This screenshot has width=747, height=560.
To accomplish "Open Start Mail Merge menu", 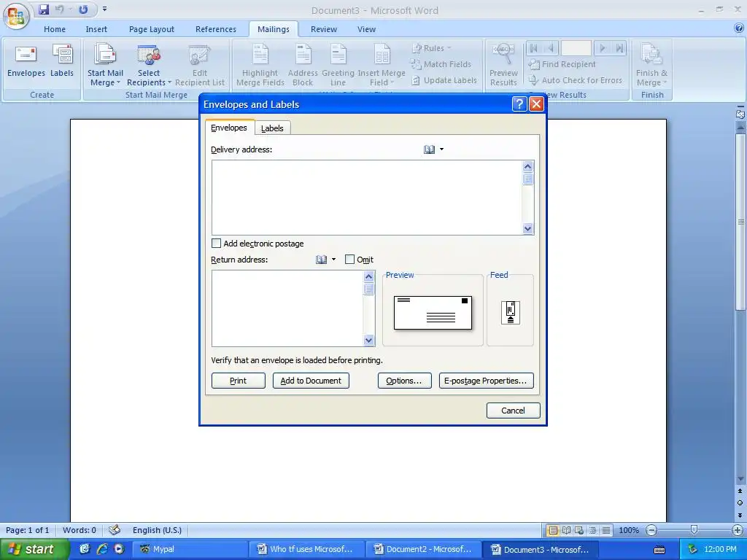I will coord(105,64).
